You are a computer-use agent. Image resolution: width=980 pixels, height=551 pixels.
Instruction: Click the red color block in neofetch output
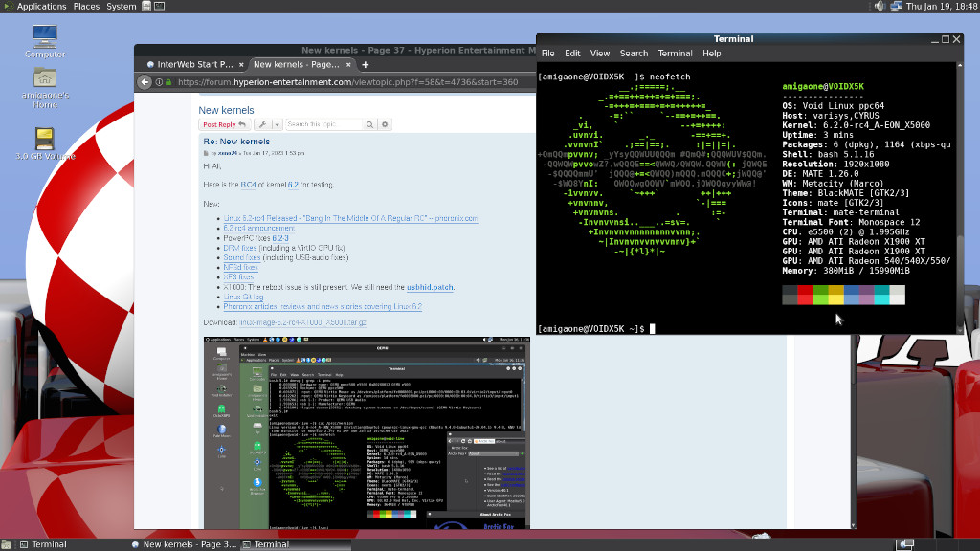[805, 295]
